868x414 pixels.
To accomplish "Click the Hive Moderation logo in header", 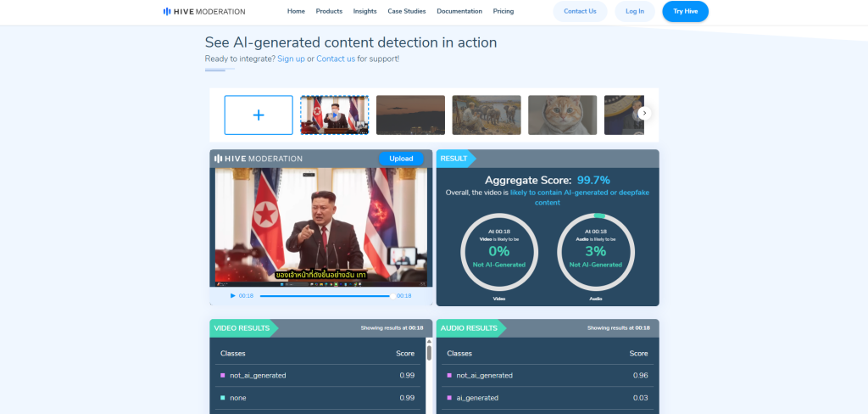I will 204,12.
